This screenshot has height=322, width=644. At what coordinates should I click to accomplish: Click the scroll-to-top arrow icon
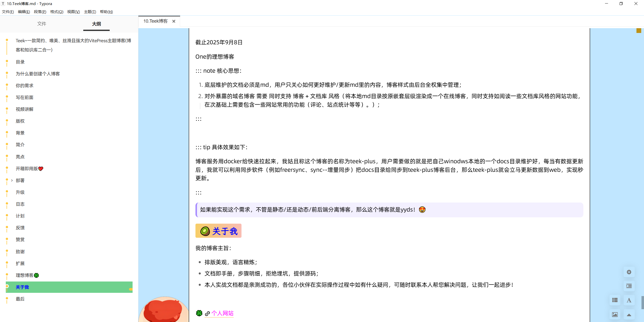[x=629, y=314]
